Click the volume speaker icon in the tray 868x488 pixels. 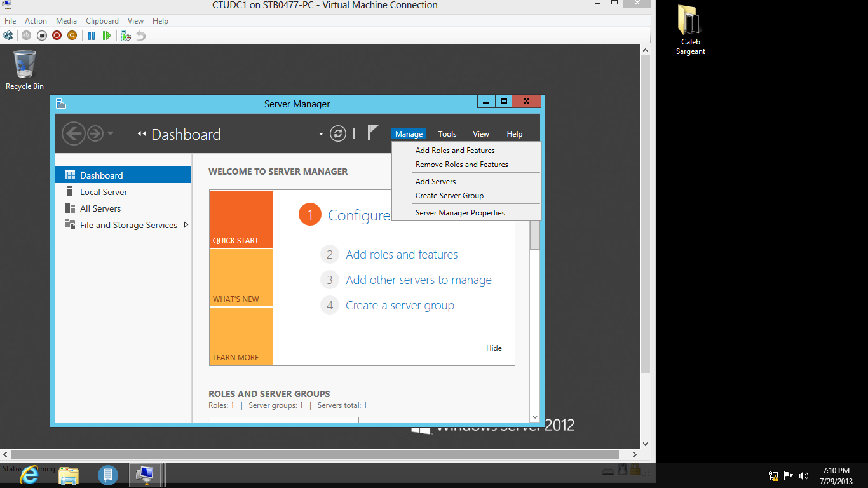(x=804, y=475)
